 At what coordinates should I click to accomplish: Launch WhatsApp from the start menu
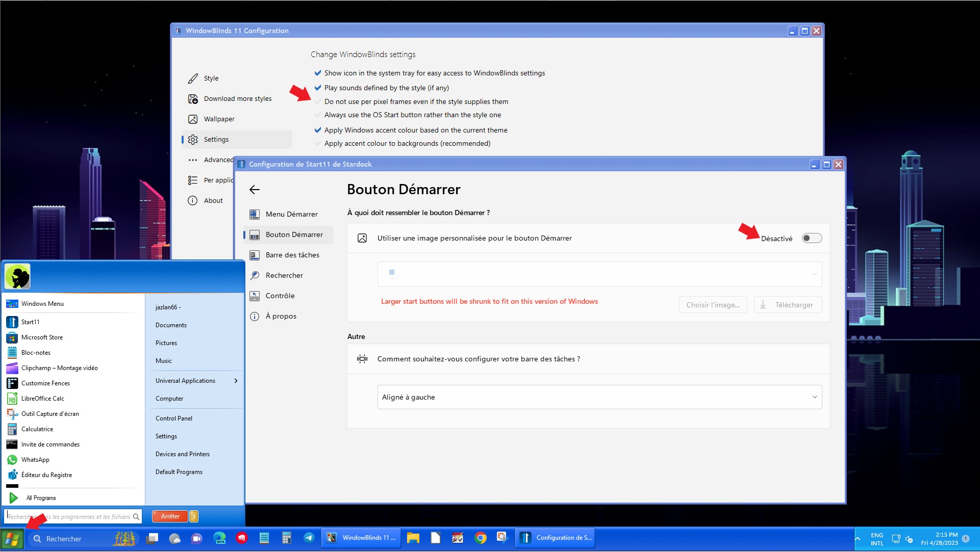click(x=36, y=460)
